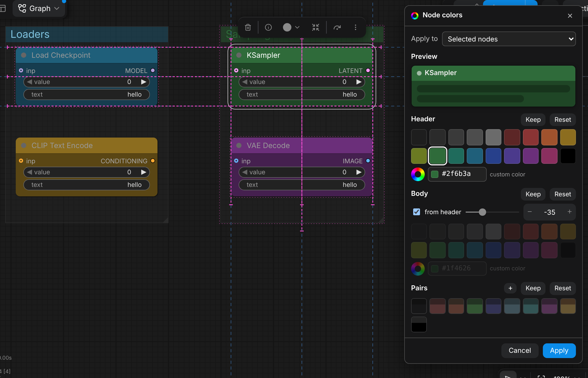Open the Apply to Selected nodes dropdown
588x378 pixels.
tap(509, 39)
